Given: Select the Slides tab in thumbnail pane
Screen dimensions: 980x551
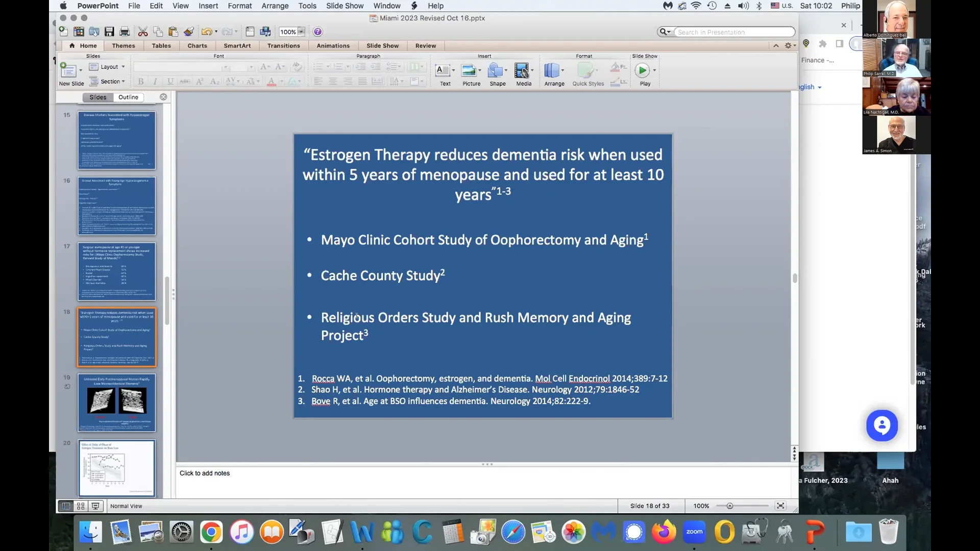Looking at the screenshot, I should [x=98, y=97].
